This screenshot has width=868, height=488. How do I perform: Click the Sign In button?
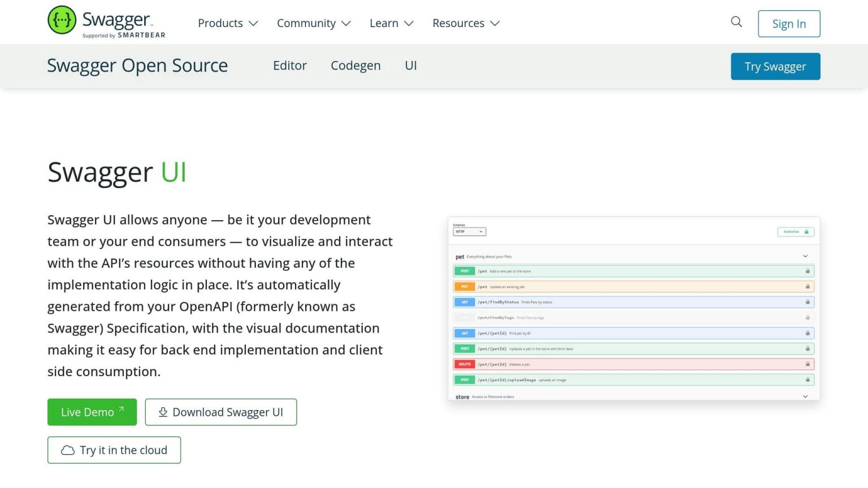pyautogui.click(x=789, y=24)
